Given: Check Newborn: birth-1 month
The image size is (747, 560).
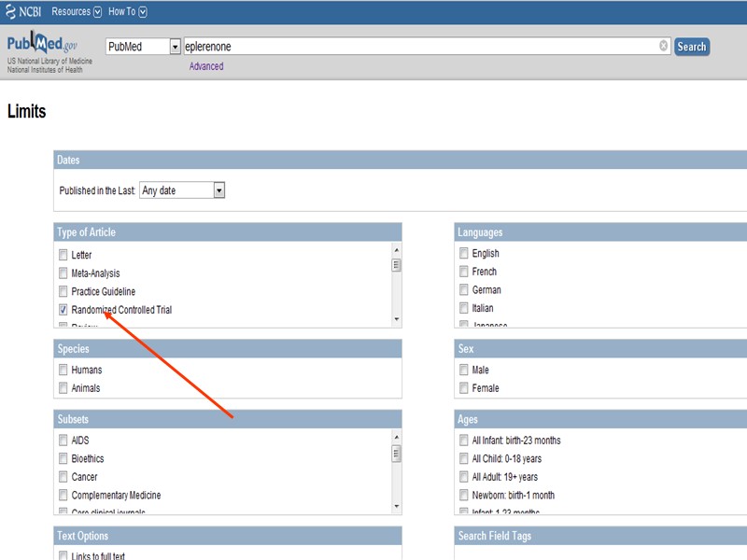Looking at the screenshot, I should click(x=463, y=495).
